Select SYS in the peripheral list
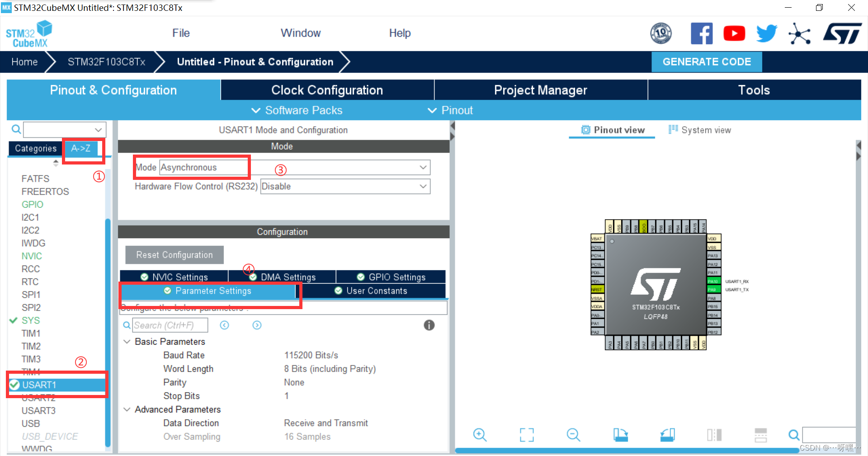Screen dimensions: 868x456 point(31,320)
